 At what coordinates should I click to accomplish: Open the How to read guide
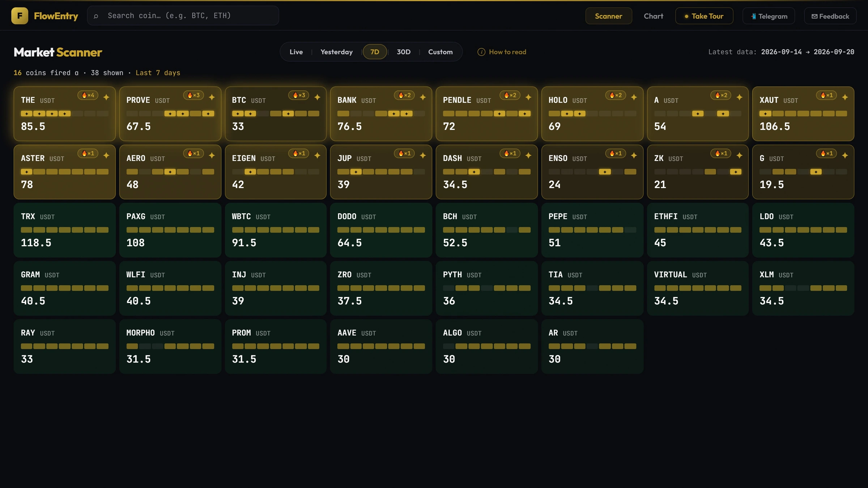(502, 52)
